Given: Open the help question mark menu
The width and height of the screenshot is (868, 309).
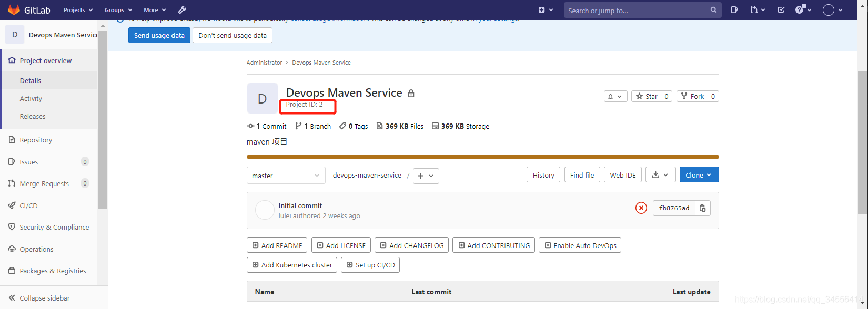Looking at the screenshot, I should [803, 10].
